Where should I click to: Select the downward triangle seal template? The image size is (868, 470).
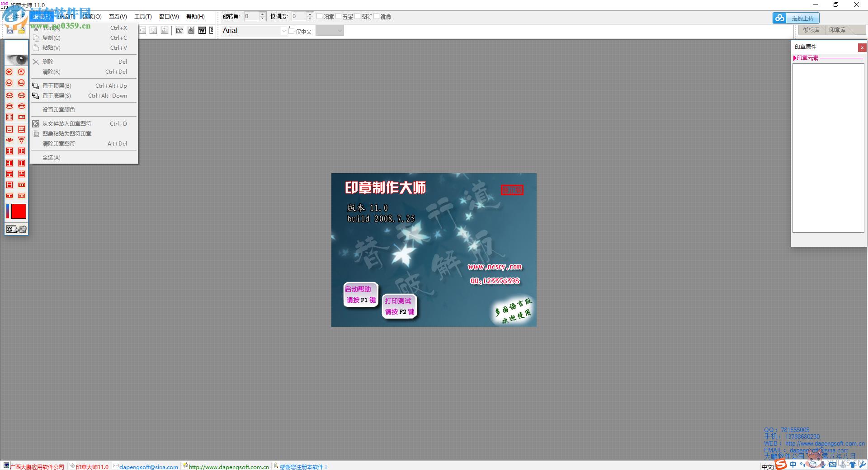coord(21,140)
